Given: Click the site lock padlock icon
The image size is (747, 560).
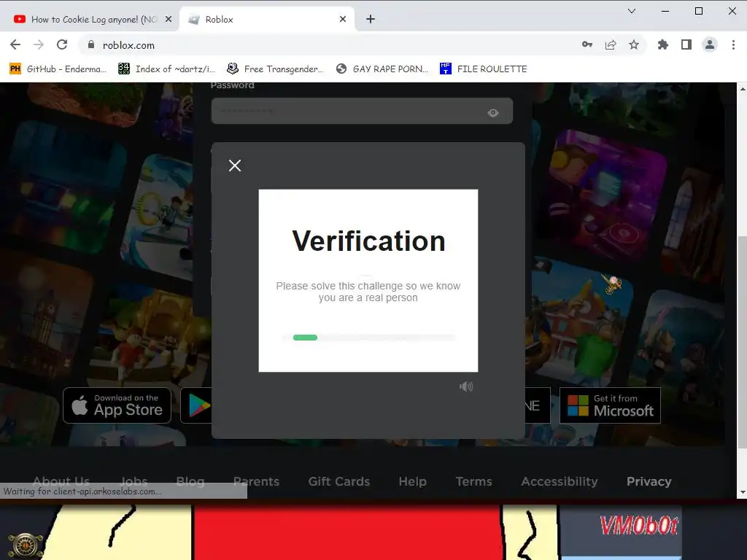Looking at the screenshot, I should pos(91,44).
